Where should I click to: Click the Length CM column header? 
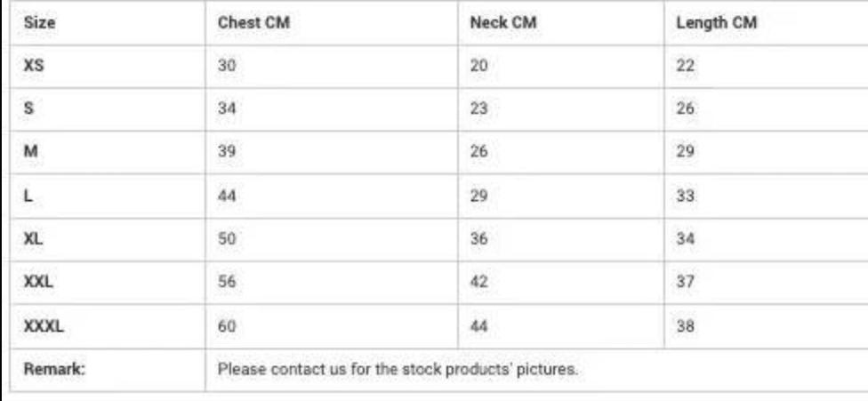(x=716, y=24)
